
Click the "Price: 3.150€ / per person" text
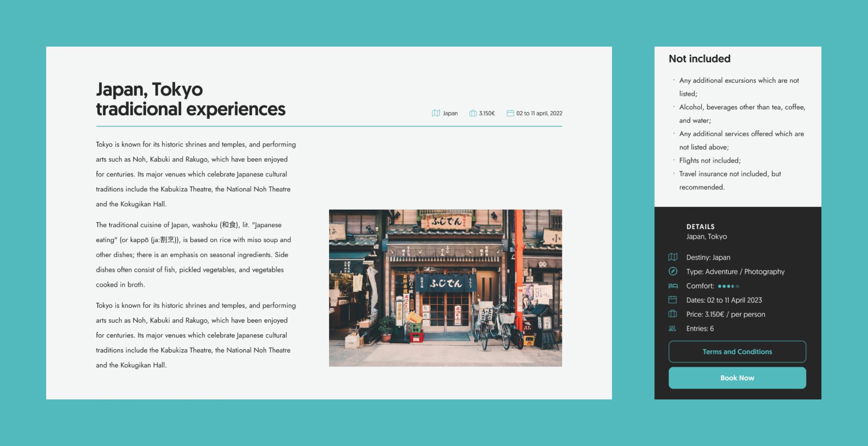click(x=726, y=314)
